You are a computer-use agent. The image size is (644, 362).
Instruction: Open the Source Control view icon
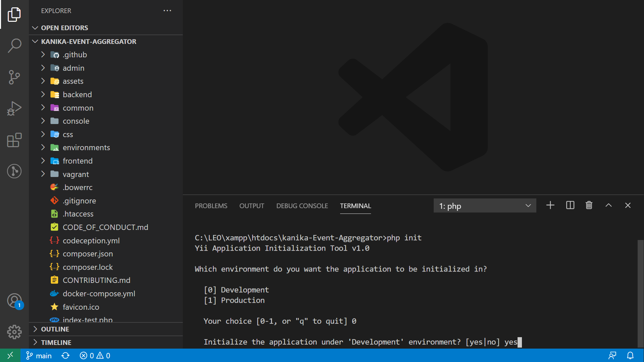pyautogui.click(x=14, y=77)
